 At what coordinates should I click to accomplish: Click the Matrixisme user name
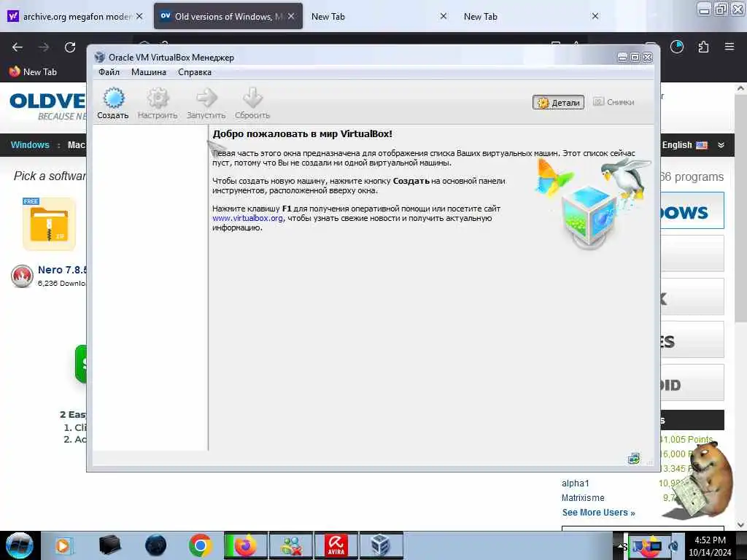tap(583, 497)
